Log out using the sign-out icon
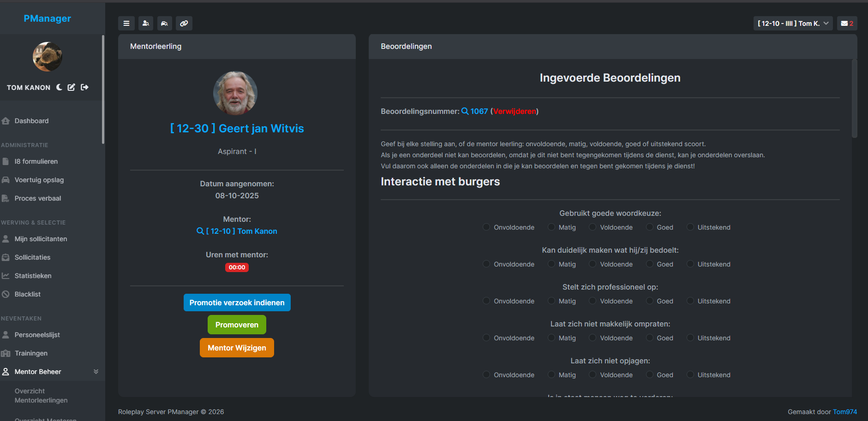868x421 pixels. (x=84, y=87)
